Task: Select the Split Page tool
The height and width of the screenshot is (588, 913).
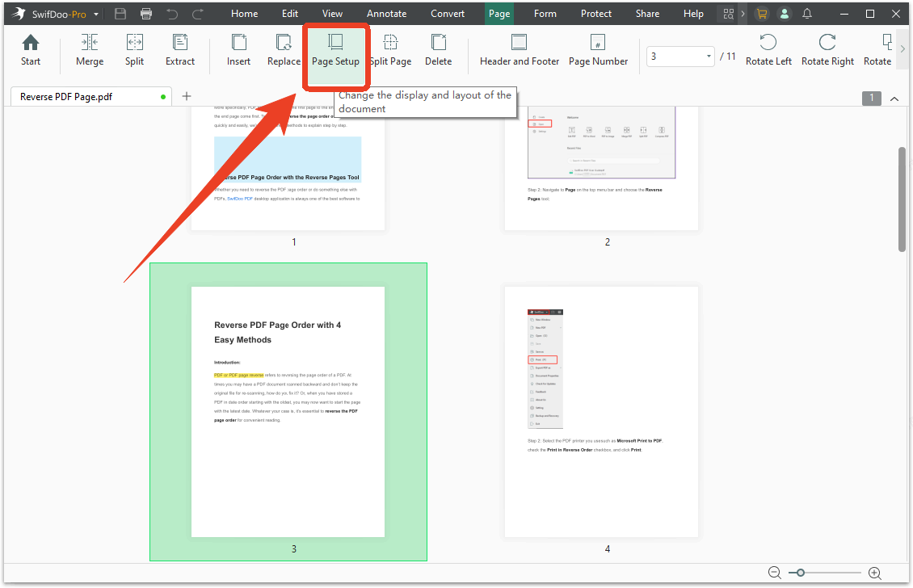Action: 391,50
